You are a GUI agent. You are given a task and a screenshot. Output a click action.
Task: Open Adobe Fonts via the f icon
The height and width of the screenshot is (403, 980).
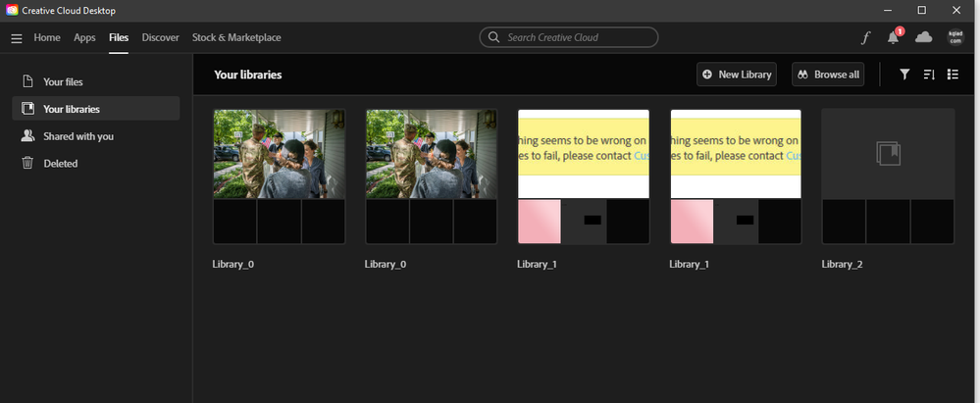pos(865,38)
